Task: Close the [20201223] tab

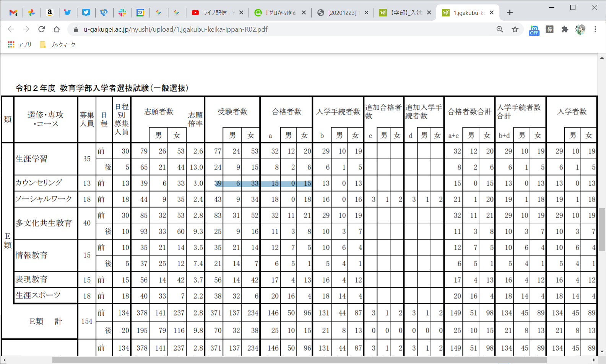Action: pyautogui.click(x=367, y=13)
